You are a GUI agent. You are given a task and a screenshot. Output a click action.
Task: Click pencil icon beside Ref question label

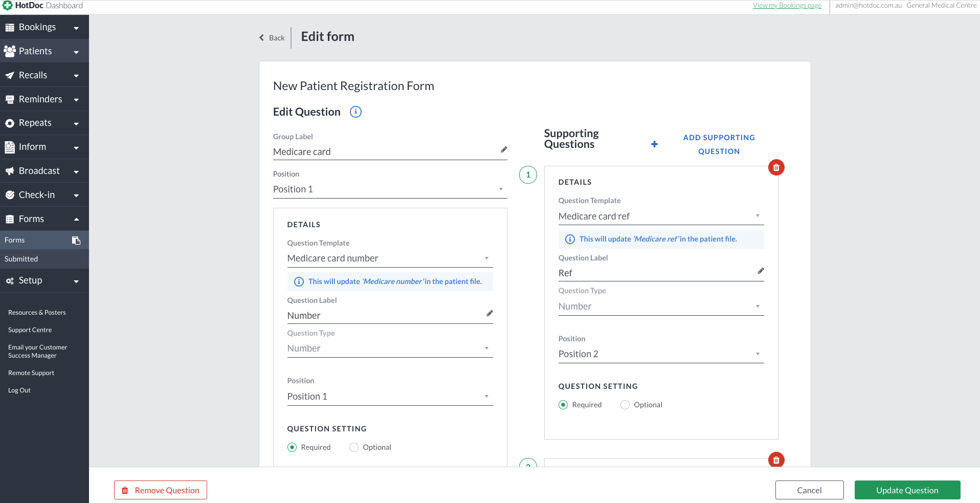pyautogui.click(x=761, y=271)
